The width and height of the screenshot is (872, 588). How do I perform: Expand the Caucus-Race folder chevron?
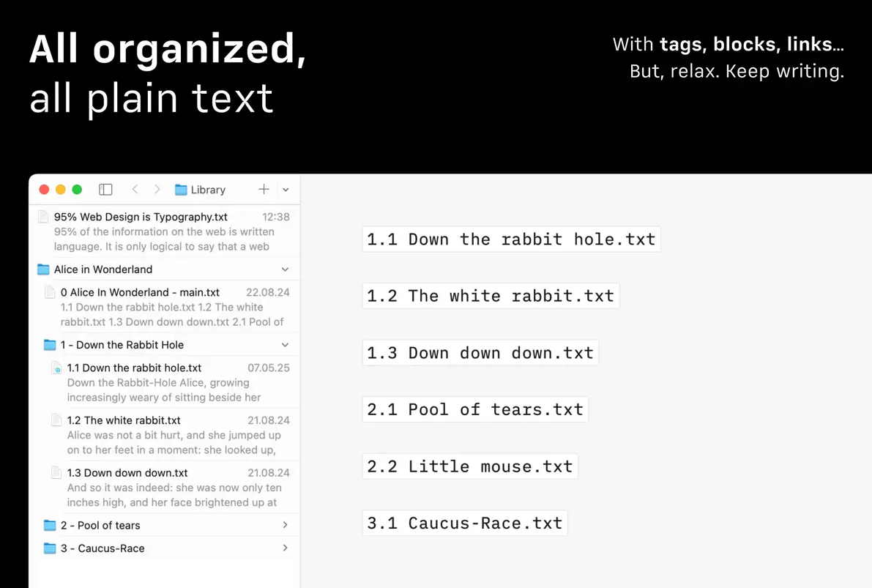pos(286,548)
